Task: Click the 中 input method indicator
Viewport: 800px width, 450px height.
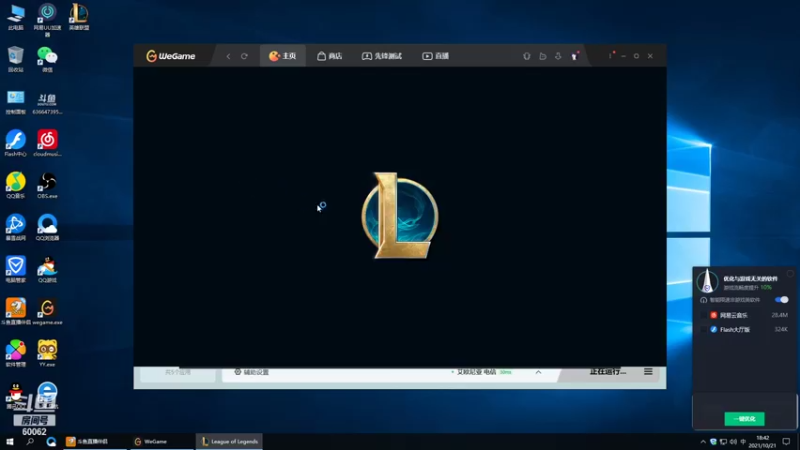Action: pyautogui.click(x=743, y=442)
